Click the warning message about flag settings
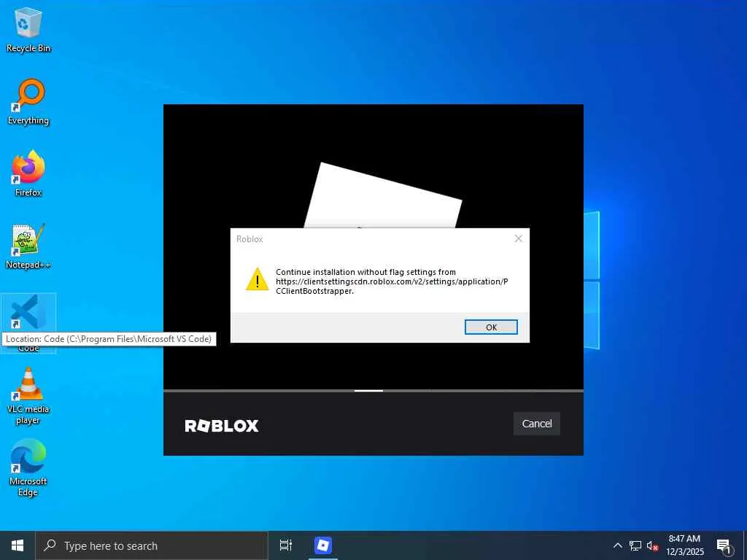 click(392, 281)
